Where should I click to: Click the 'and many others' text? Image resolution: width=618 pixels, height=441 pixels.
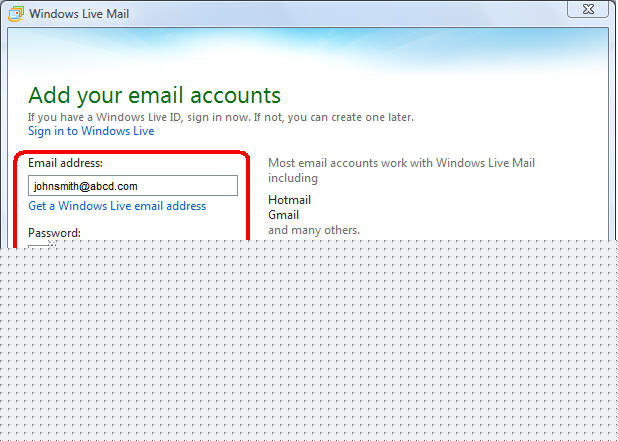click(313, 230)
